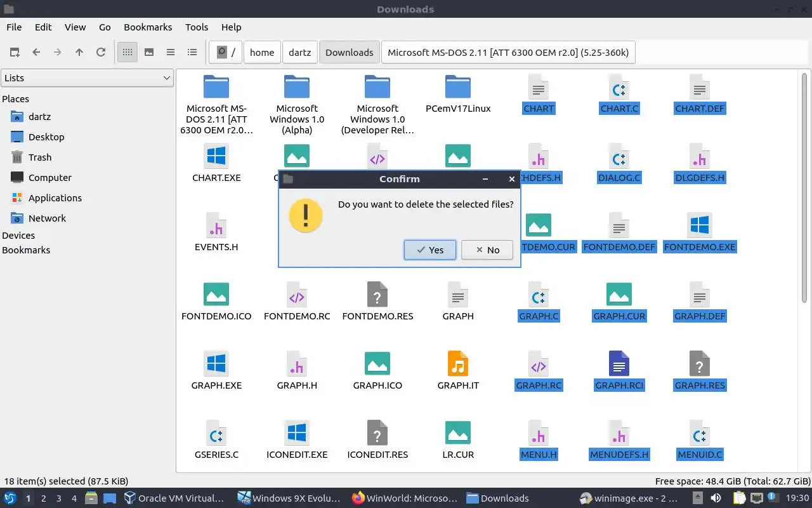Go forward to next folder
The width and height of the screenshot is (812, 508).
click(x=58, y=52)
